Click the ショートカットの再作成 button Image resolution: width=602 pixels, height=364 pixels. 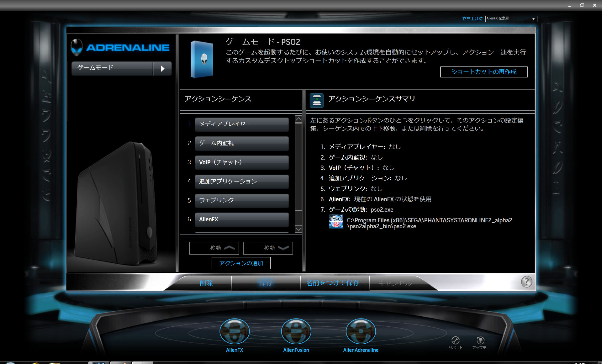[483, 72]
